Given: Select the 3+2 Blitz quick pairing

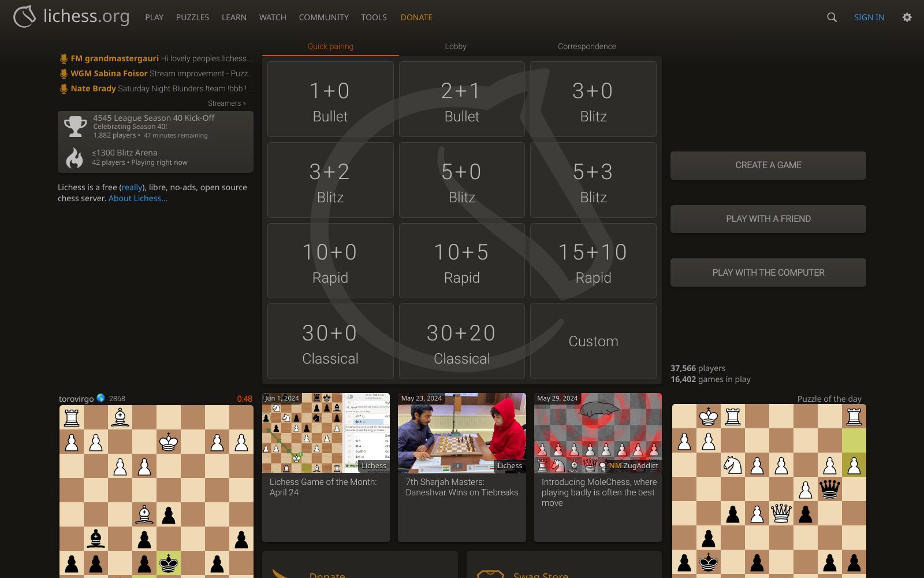Looking at the screenshot, I should click(x=330, y=179).
